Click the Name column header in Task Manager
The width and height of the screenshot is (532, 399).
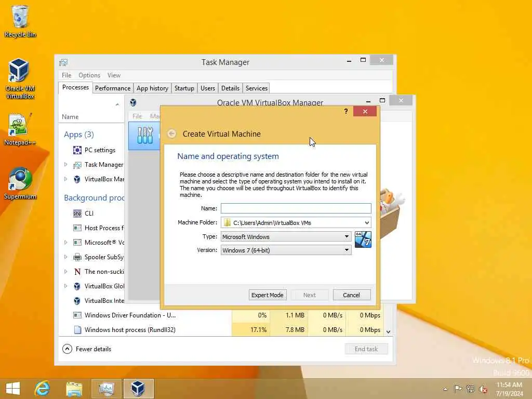tap(70, 117)
